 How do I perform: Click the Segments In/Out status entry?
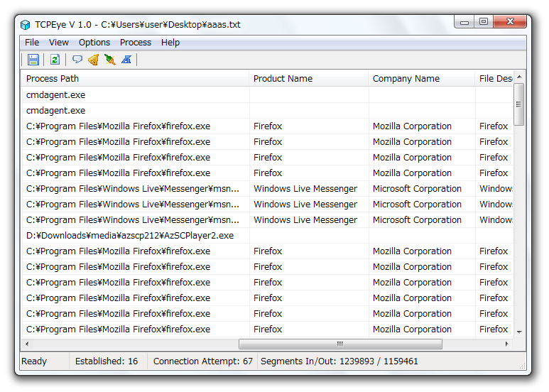pyautogui.click(x=339, y=361)
